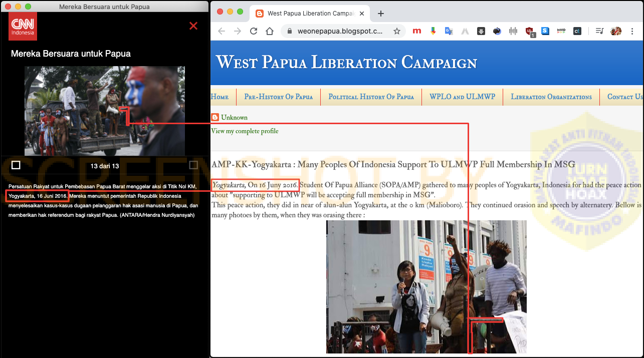Open Chrome home page button
Viewport: 644px width, 358px height.
pos(270,31)
